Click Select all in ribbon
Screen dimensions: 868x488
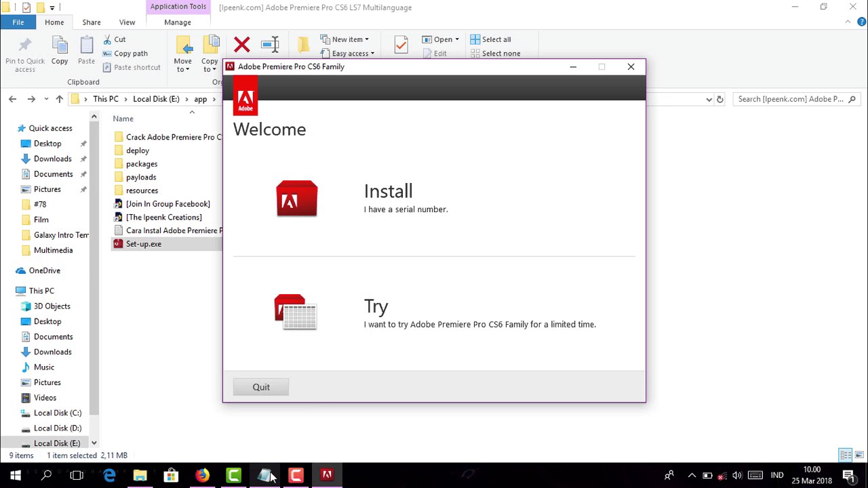click(490, 39)
